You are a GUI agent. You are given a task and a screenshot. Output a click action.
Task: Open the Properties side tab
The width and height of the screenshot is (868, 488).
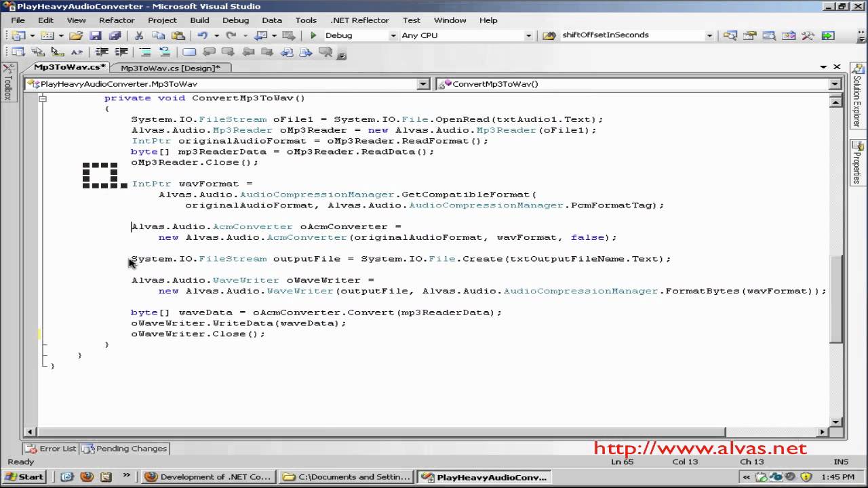coord(858,164)
